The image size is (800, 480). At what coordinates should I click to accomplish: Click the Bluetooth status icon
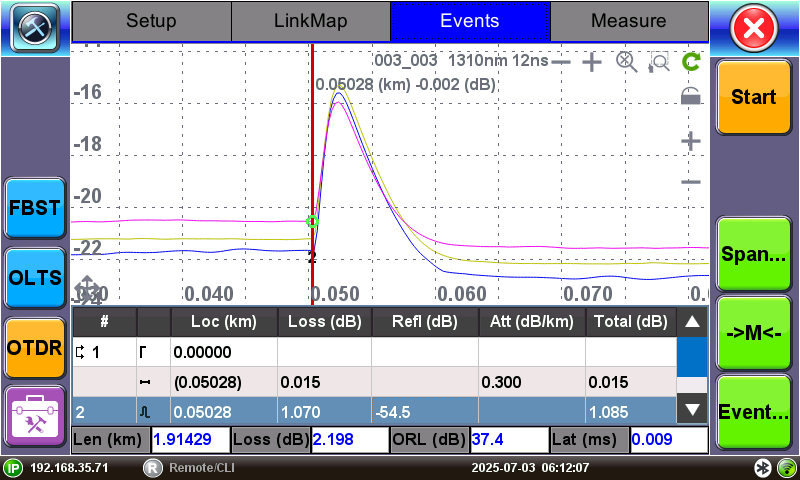[x=761, y=468]
